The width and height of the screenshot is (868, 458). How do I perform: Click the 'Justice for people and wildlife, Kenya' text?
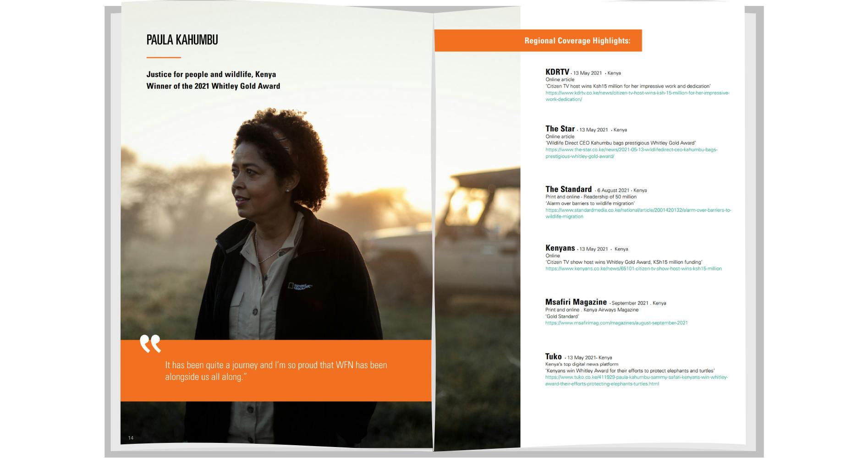[211, 74]
